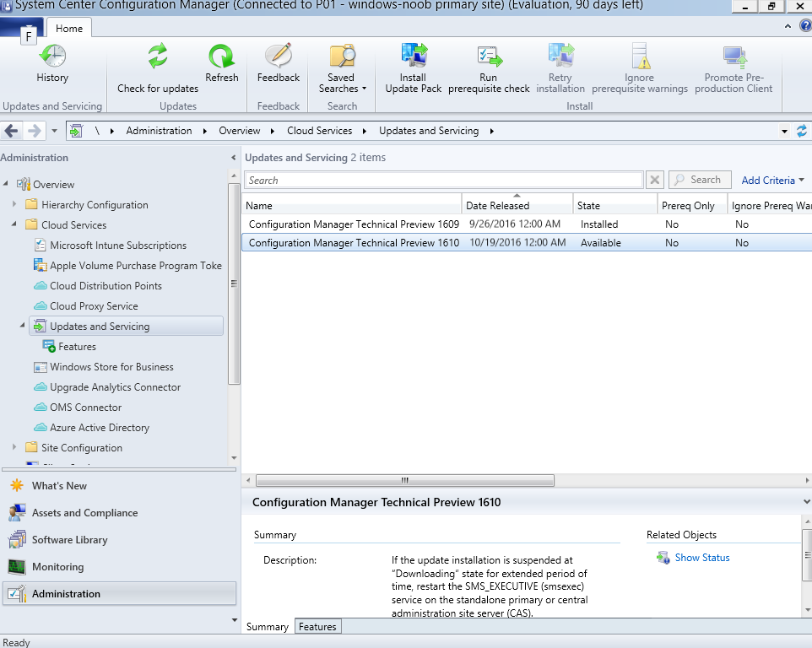The height and width of the screenshot is (648, 812).
Task: Open the Saved Searches dropdown
Action: [342, 67]
